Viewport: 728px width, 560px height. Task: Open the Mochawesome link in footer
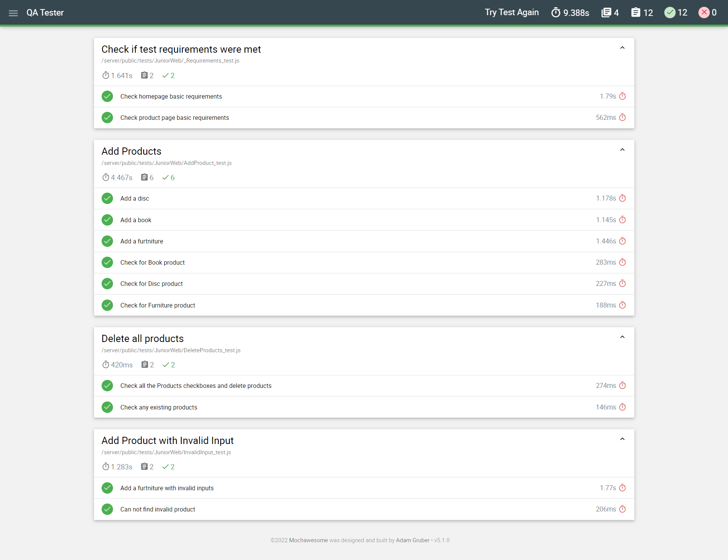coord(308,540)
